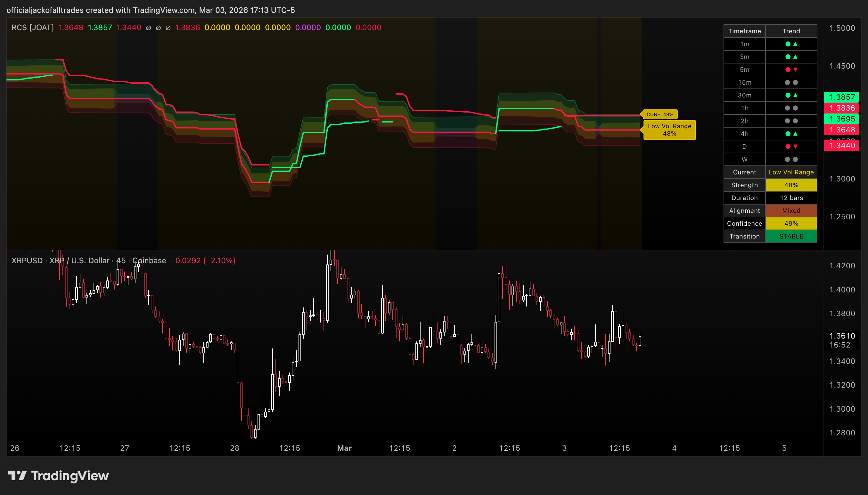Click the 15m gray neutral trend dots
The height and width of the screenshot is (495, 868).
[x=791, y=83]
